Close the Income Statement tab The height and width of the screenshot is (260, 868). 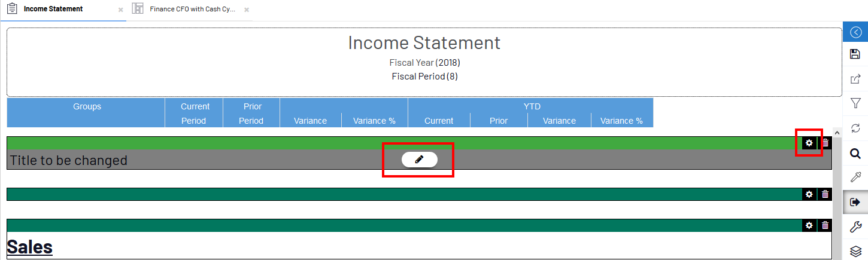click(x=121, y=10)
